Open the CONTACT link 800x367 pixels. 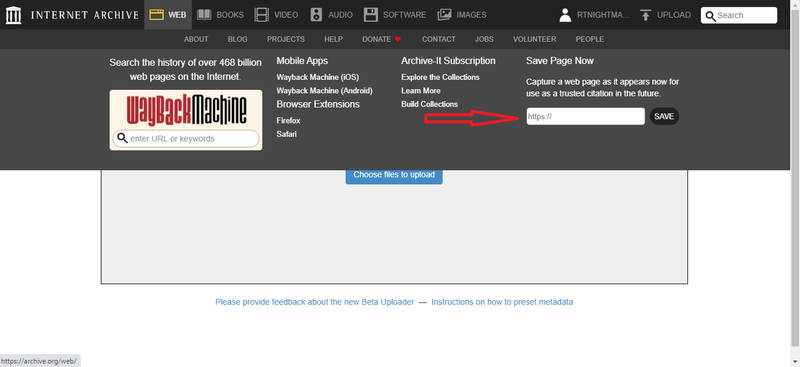tap(439, 39)
